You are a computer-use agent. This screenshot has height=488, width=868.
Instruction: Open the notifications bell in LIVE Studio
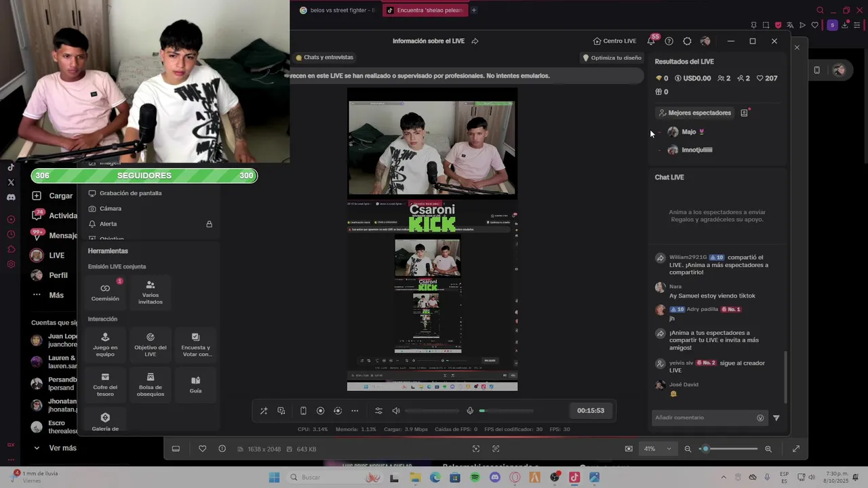pos(651,41)
